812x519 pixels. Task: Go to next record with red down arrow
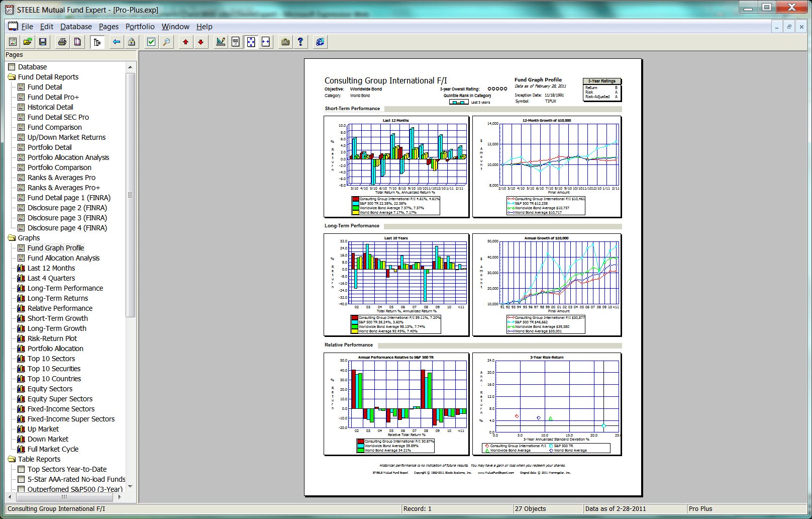tap(201, 42)
